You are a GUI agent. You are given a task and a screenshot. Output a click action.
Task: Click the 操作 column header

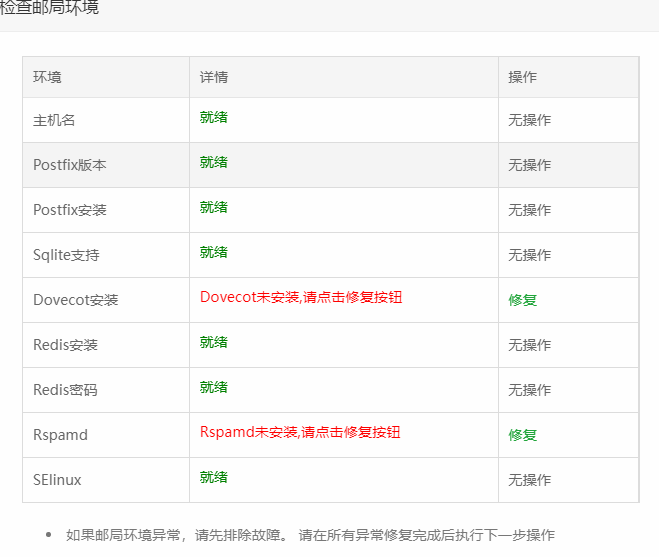tap(522, 77)
